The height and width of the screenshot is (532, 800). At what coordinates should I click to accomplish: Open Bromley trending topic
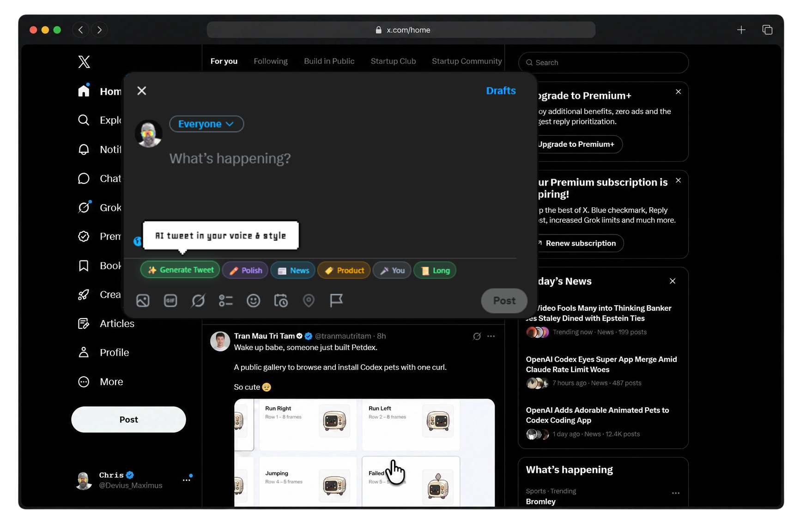click(540, 502)
